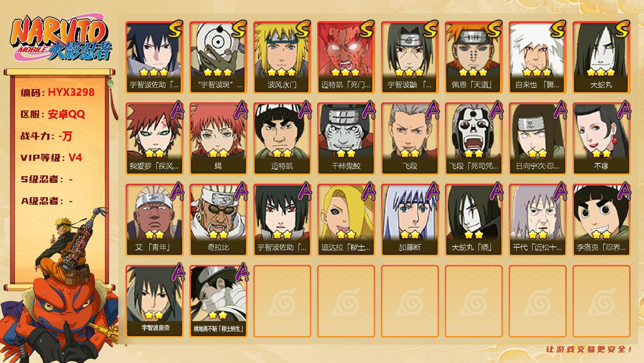
Task: Select the 加藤断 ninja card
Action: (410, 220)
